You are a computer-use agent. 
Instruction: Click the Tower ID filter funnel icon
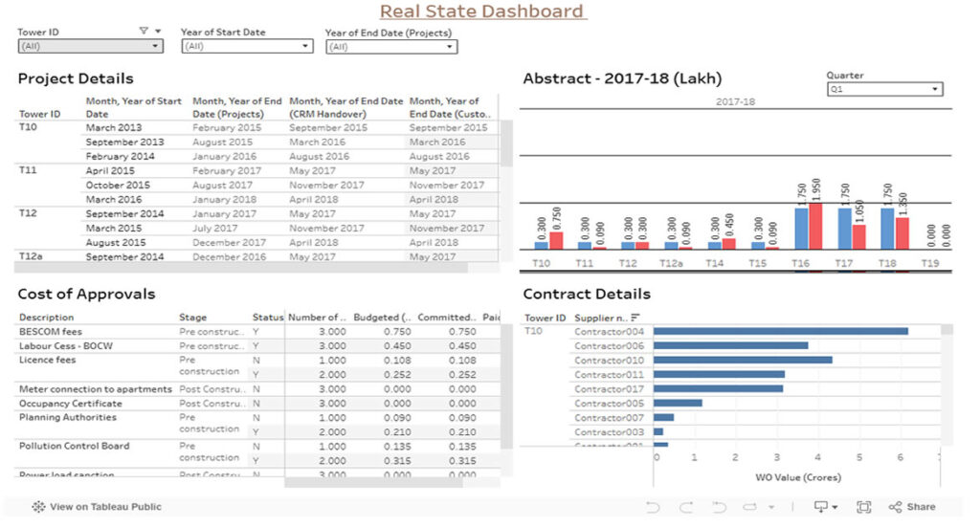(144, 32)
